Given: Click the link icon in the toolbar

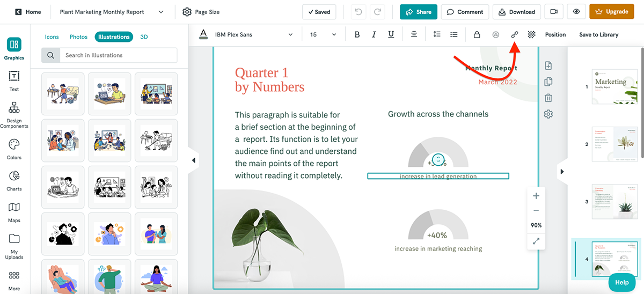Looking at the screenshot, I should pos(514,34).
